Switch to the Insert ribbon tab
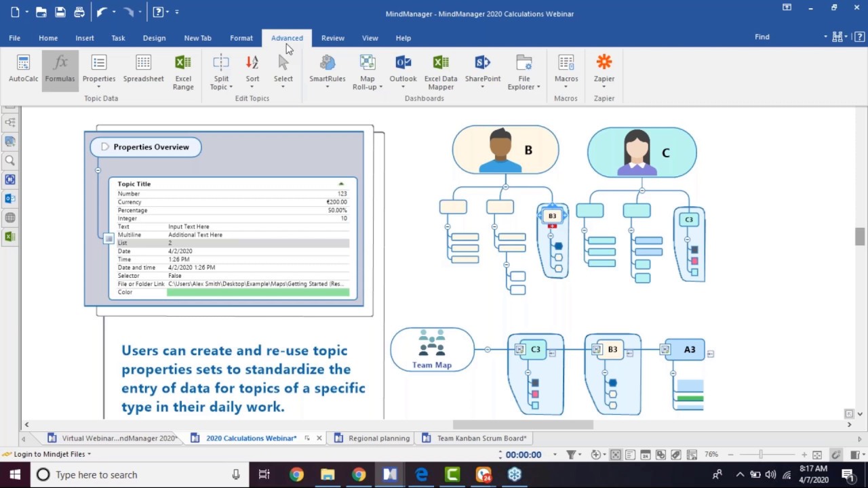The image size is (868, 488). coord(85,38)
